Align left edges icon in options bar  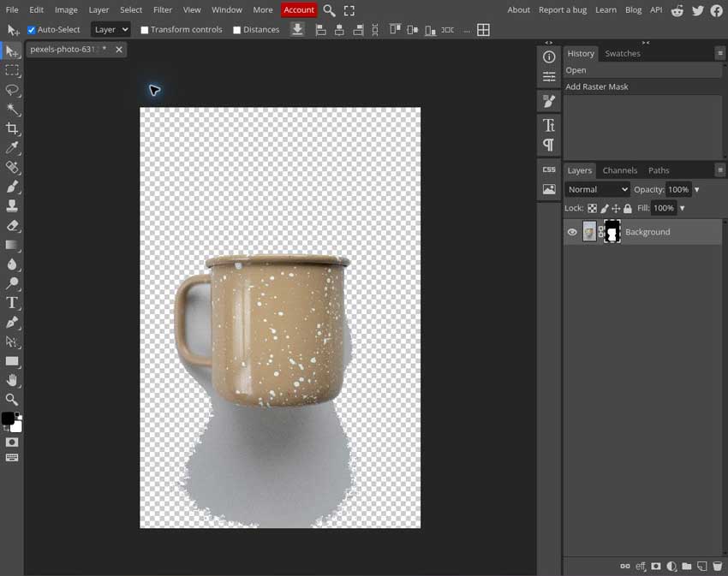(320, 30)
